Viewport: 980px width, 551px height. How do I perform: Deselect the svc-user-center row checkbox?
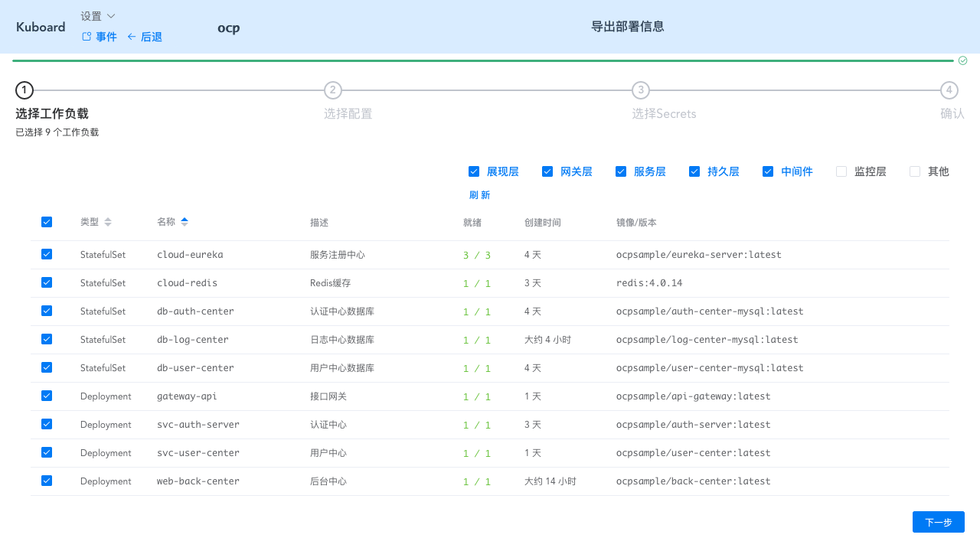pyautogui.click(x=47, y=452)
